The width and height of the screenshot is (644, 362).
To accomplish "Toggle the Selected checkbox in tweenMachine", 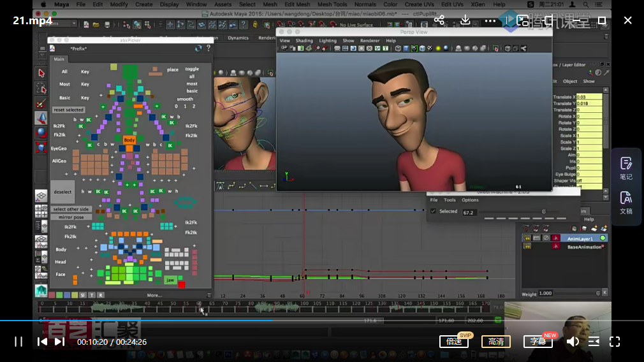I will tap(433, 212).
